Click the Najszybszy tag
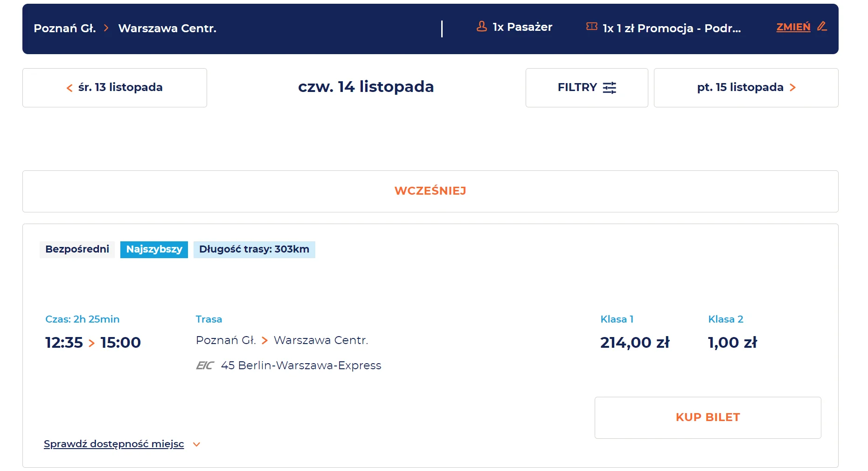 154,249
